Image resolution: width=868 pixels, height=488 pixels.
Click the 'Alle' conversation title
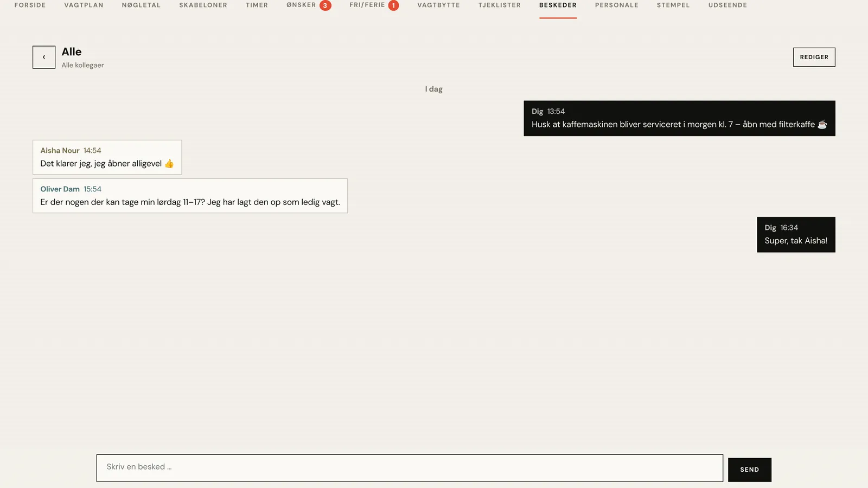72,52
